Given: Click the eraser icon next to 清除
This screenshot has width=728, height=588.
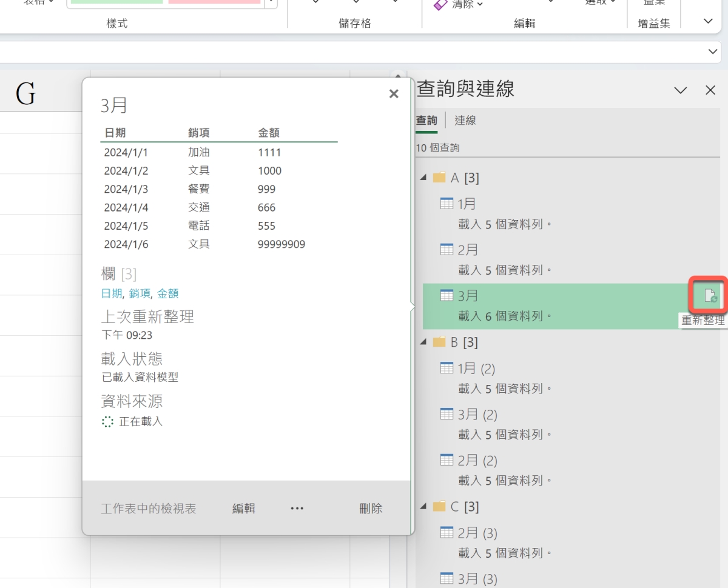Looking at the screenshot, I should pos(440,4).
